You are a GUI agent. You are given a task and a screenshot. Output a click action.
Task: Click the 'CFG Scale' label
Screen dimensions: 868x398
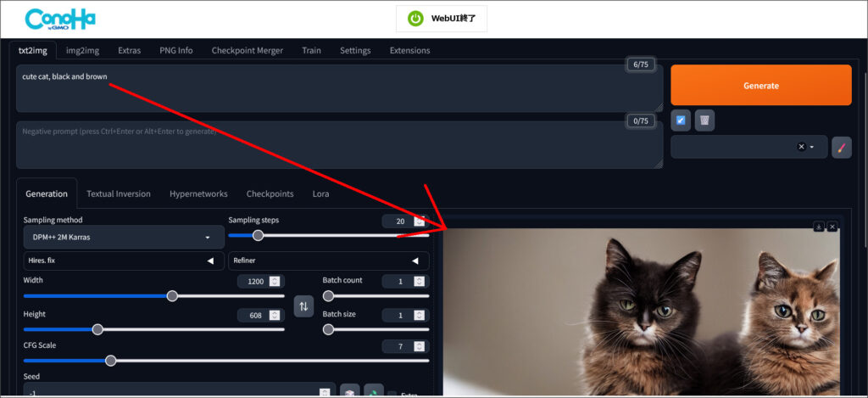coord(40,345)
